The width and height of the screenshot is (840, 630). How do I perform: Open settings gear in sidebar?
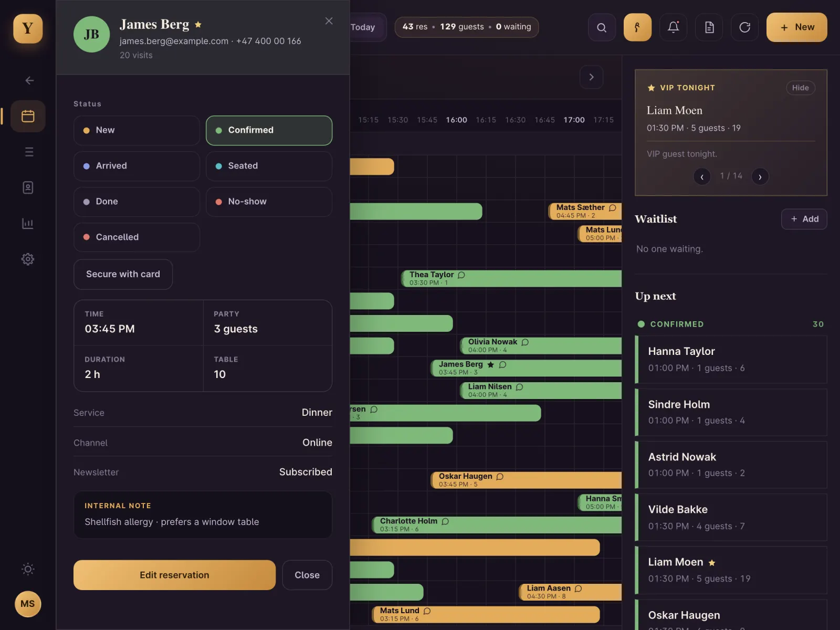pyautogui.click(x=28, y=259)
